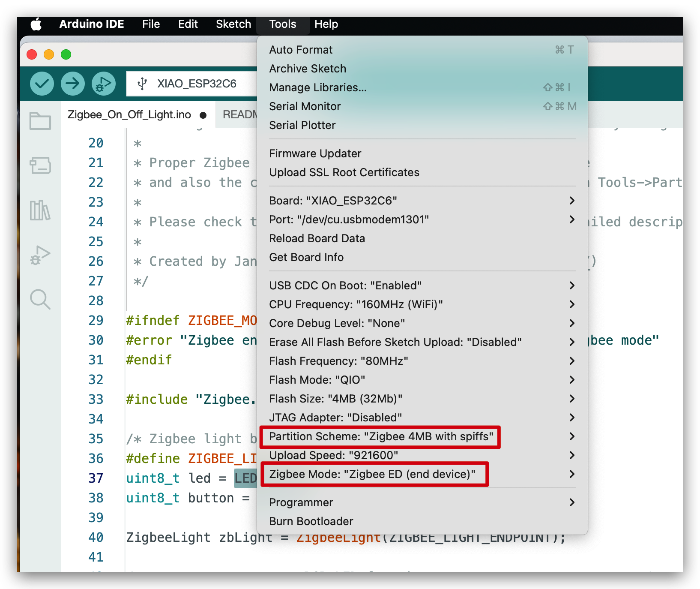Viewport: 700px width, 589px height.
Task: Open the Arduino IDE application menu
Action: pyautogui.click(x=92, y=24)
